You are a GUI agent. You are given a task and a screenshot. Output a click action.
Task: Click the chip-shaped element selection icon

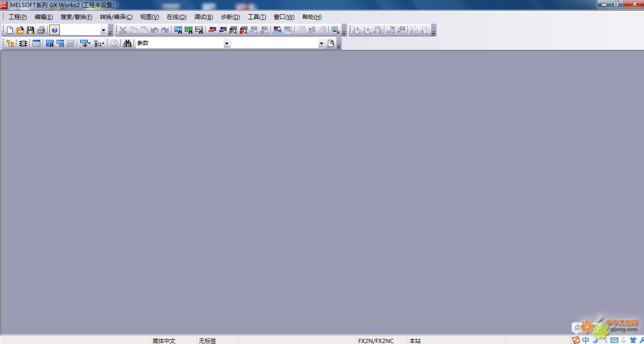(23, 44)
